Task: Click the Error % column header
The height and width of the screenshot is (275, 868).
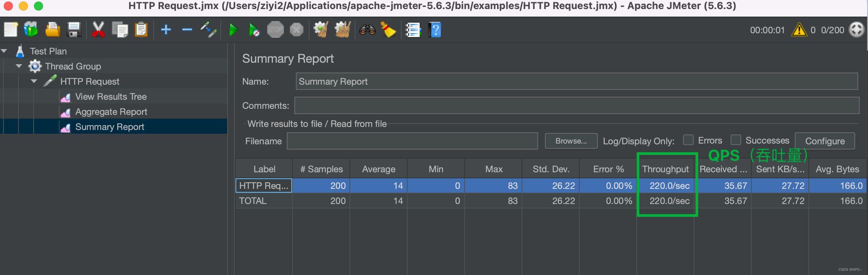Action: [608, 169]
